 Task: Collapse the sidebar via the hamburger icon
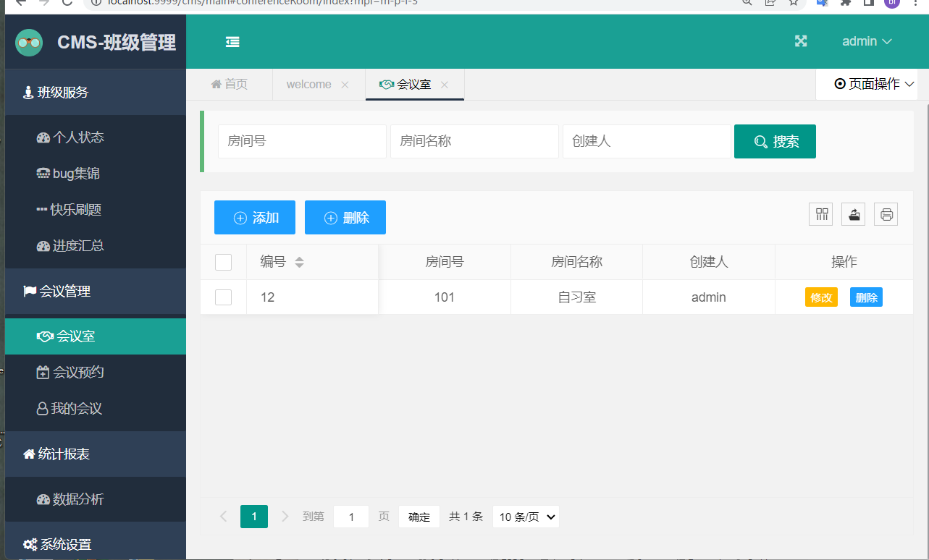coord(232,41)
